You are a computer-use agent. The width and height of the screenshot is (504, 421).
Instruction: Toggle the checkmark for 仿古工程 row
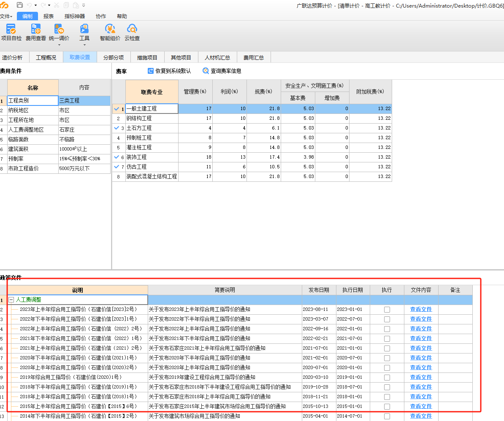pyautogui.click(x=117, y=167)
